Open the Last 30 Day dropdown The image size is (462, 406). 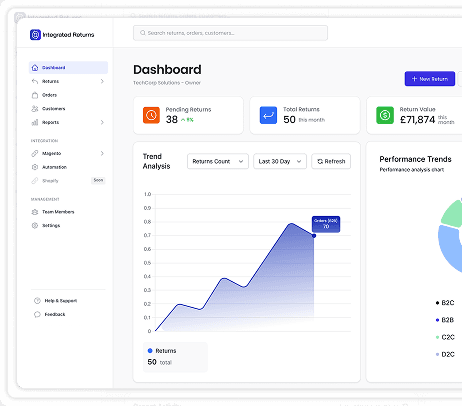point(280,161)
